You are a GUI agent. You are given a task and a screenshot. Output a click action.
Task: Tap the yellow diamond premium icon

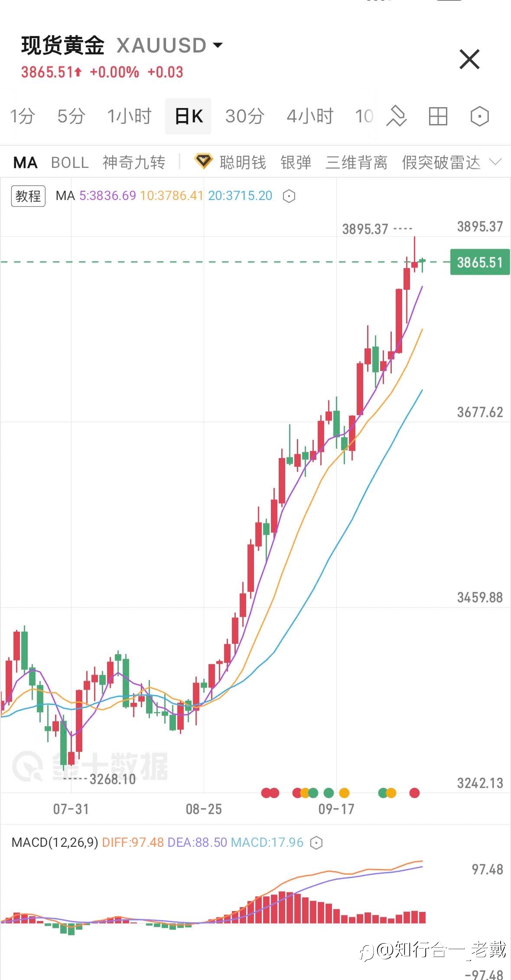(203, 162)
